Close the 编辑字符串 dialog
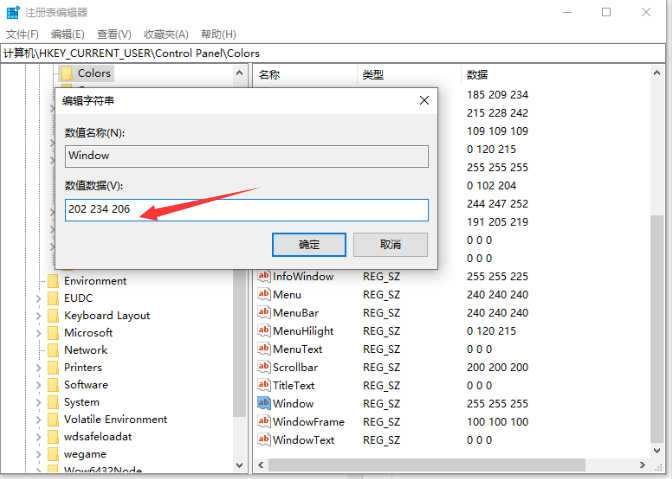The width and height of the screenshot is (672, 479). click(424, 101)
